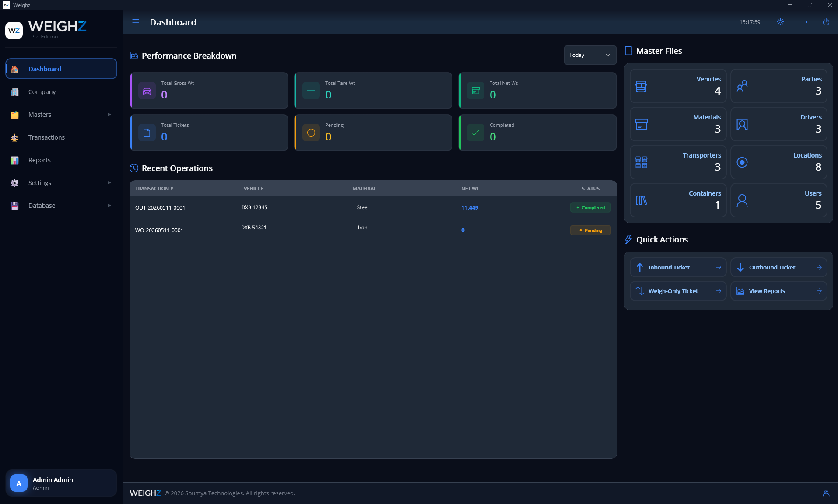
Task: Click the NET WT column header
Action: tap(470, 189)
